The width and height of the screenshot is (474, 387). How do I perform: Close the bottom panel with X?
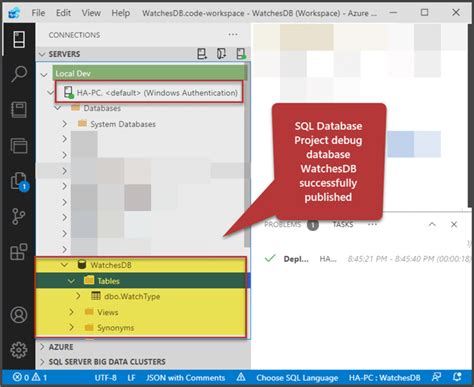[454, 224]
